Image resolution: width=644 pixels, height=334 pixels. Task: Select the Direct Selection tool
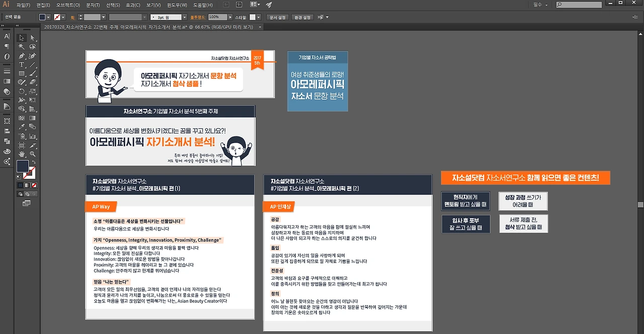point(33,38)
